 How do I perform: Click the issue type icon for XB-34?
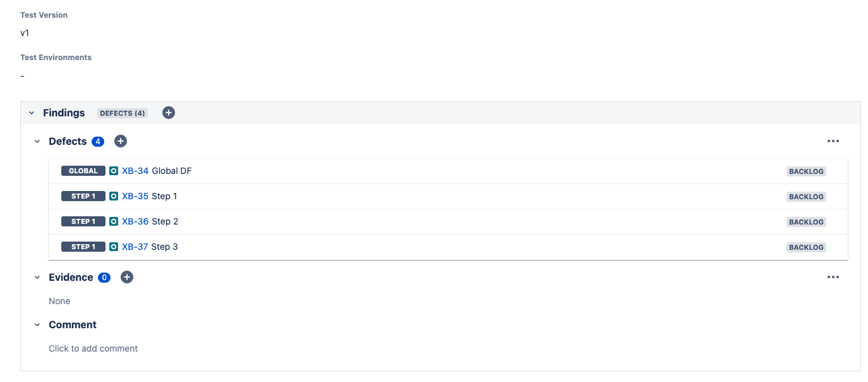(x=114, y=171)
